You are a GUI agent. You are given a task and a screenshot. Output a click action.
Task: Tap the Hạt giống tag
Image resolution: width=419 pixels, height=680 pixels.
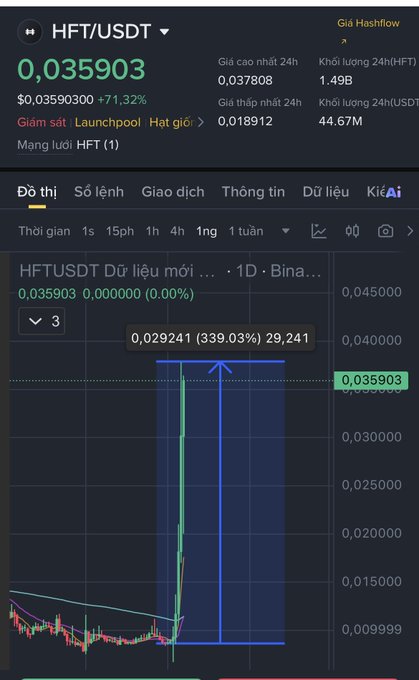point(171,122)
